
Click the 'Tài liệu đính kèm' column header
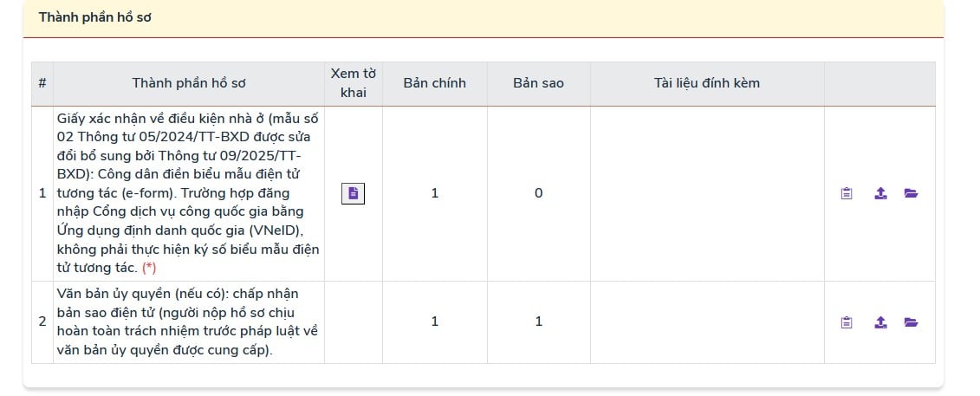coord(706,83)
